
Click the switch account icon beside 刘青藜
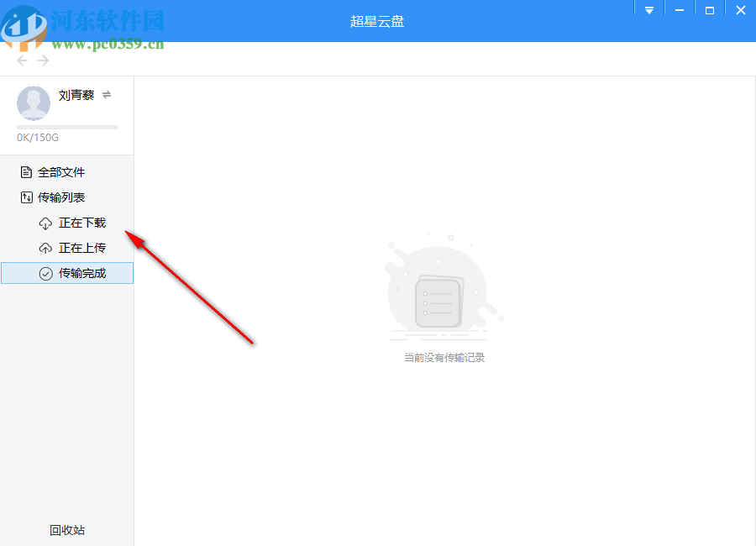tap(107, 95)
